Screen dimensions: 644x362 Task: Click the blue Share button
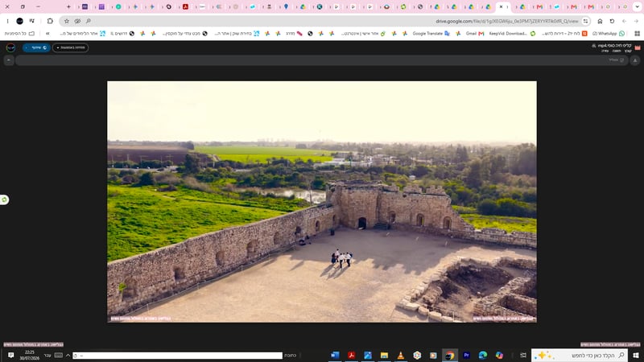[x=36, y=47]
